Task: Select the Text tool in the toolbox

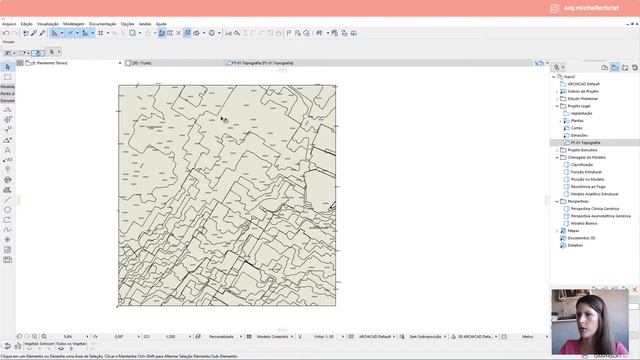Action: [7, 150]
